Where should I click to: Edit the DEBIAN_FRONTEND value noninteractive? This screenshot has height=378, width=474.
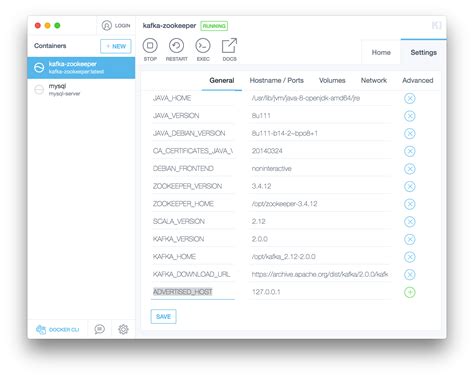pyautogui.click(x=320, y=168)
